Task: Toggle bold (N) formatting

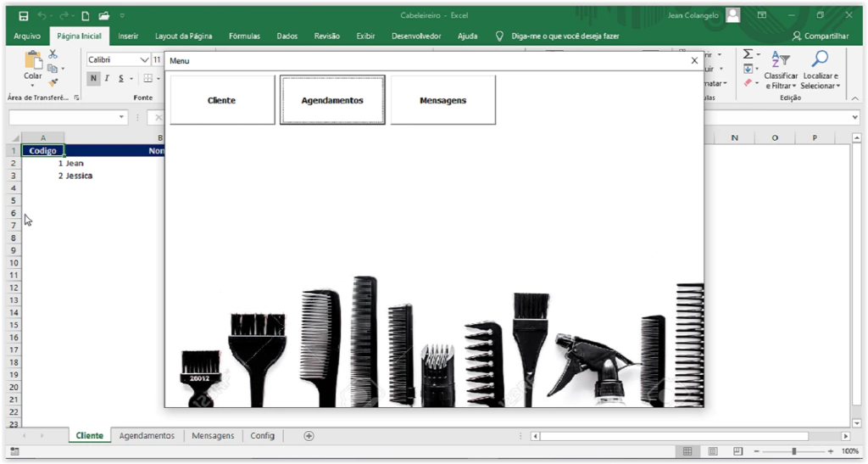Action: [93, 79]
